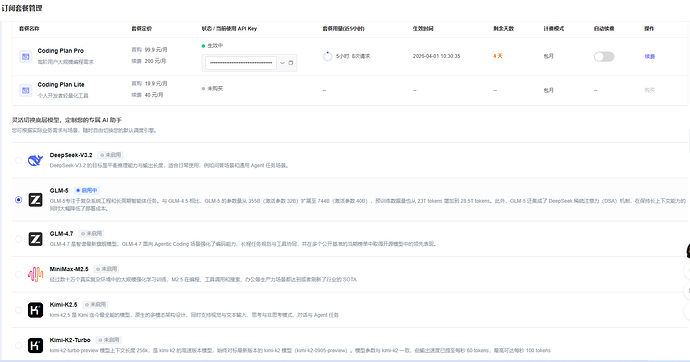The height and width of the screenshot is (362, 690).
Task: Click the "GLM-4.7" model name
Action: click(x=62, y=234)
